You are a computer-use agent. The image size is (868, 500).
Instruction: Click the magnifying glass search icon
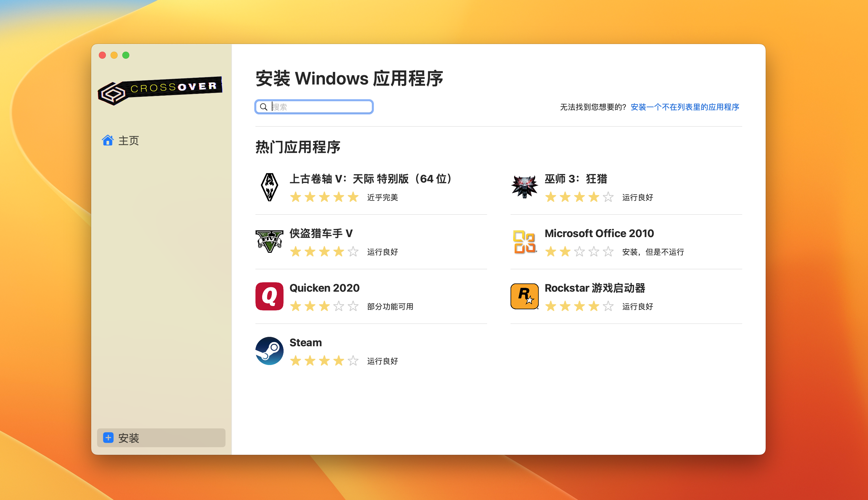(264, 107)
